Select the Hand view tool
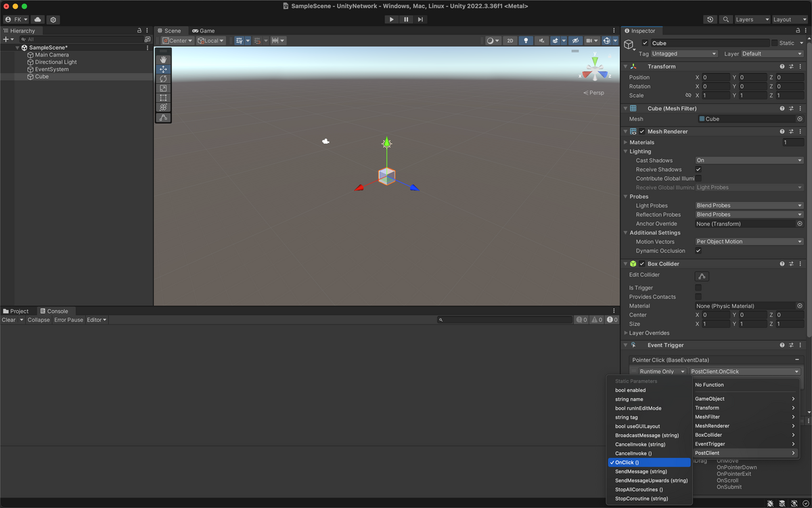The width and height of the screenshot is (812, 508). [x=163, y=60]
